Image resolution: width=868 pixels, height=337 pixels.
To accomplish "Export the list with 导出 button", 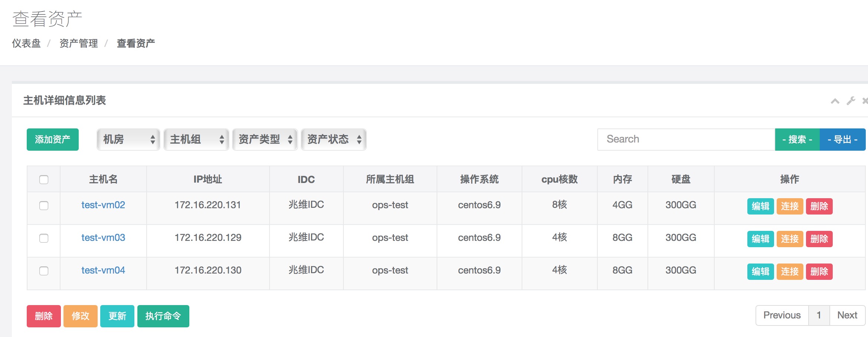I will pyautogui.click(x=842, y=140).
